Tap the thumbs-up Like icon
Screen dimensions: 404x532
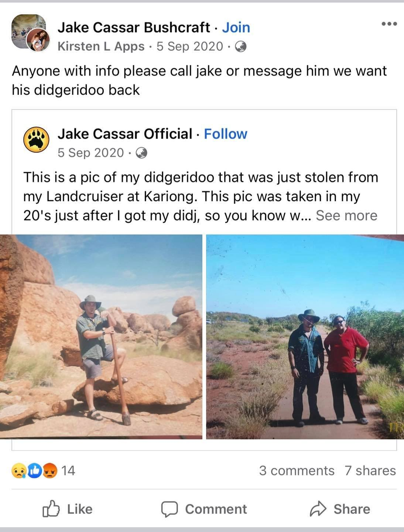tap(51, 509)
